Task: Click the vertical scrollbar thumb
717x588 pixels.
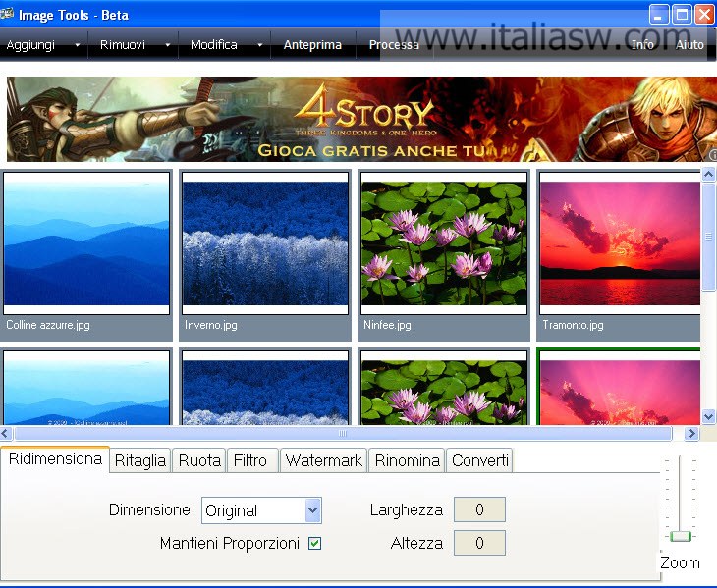Action: point(709,236)
